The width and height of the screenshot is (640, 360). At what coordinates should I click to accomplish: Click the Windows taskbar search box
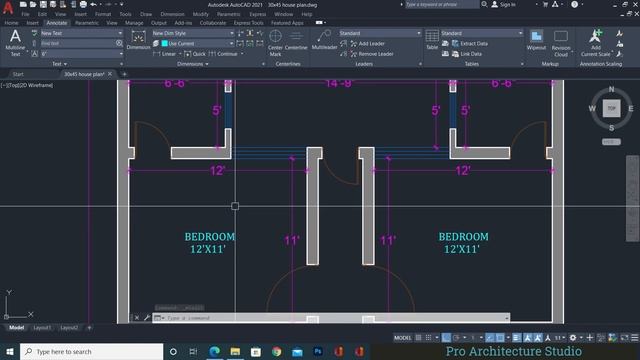[91, 351]
